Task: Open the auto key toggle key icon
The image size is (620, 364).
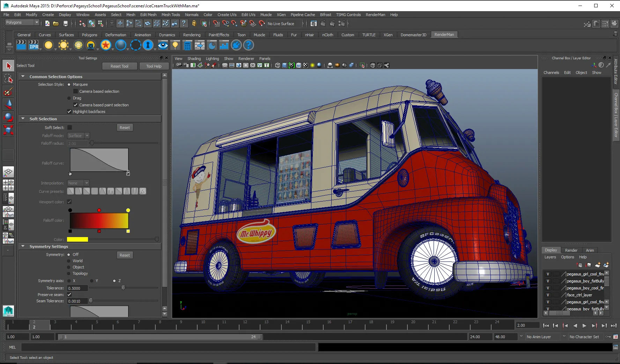Action: [608, 337]
